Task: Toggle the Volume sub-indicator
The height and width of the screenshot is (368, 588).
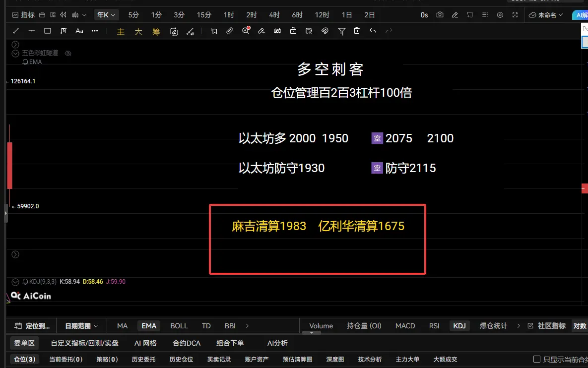Action: (321, 326)
